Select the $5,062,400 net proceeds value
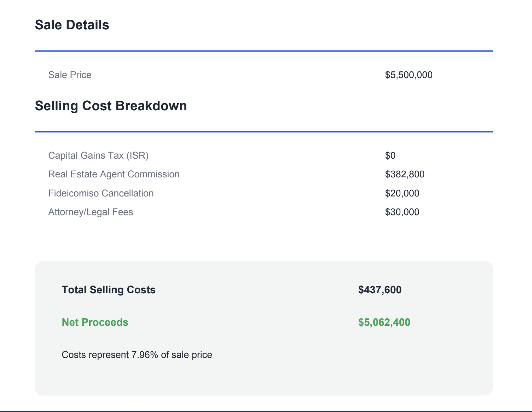 click(384, 322)
